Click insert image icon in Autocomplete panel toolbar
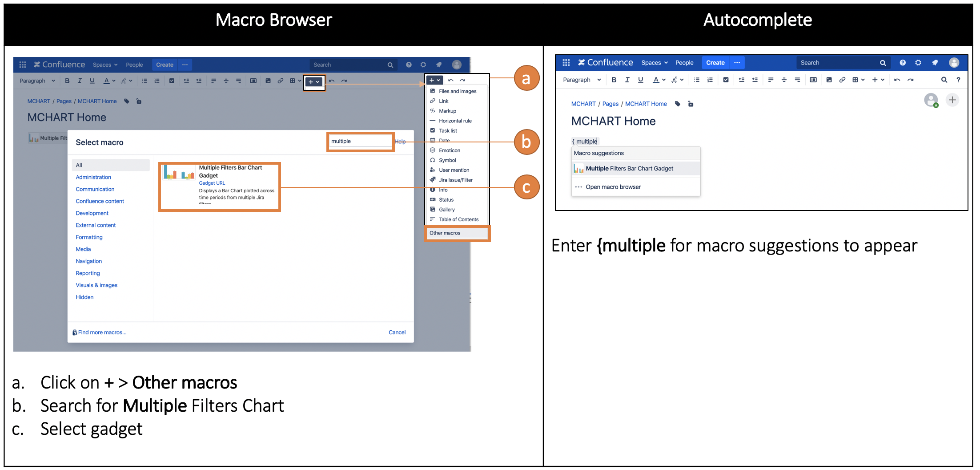This screenshot has width=980, height=470. coord(829,80)
